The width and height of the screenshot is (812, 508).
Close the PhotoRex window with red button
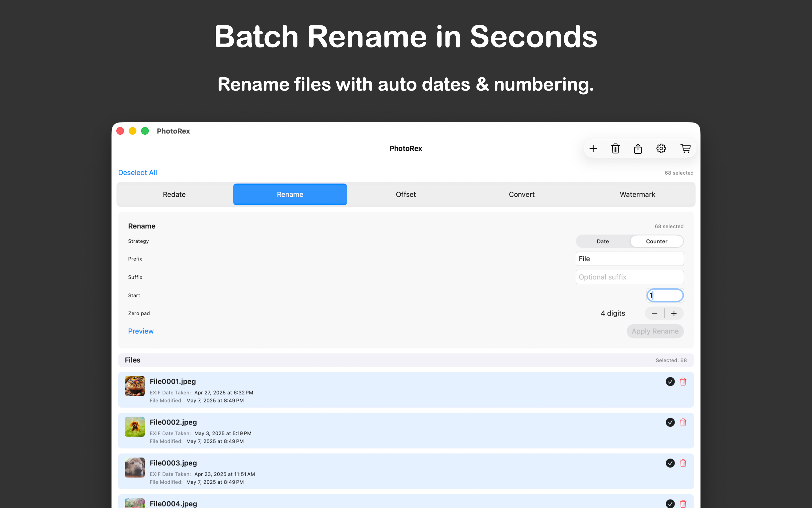tap(120, 131)
